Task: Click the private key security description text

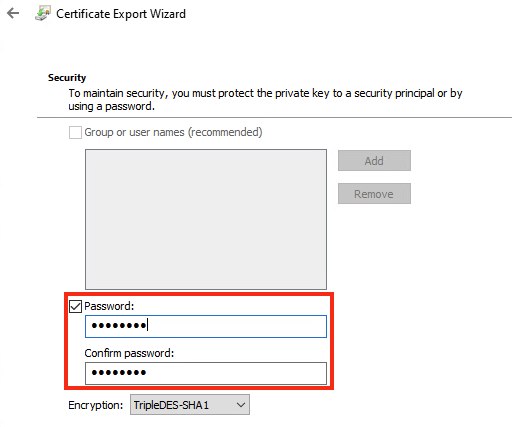Action: tap(265, 99)
